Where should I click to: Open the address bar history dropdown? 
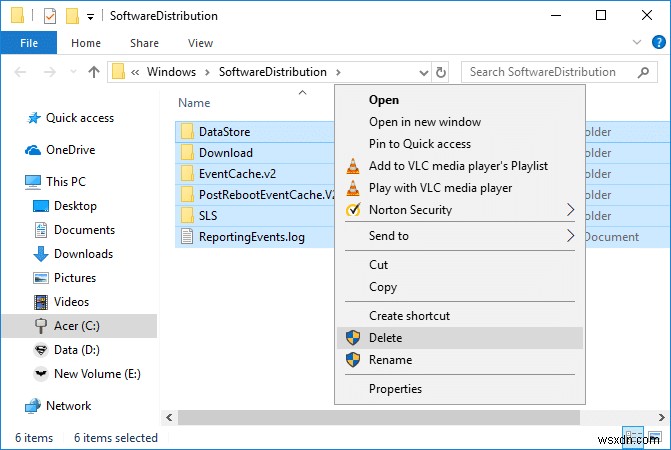click(422, 72)
